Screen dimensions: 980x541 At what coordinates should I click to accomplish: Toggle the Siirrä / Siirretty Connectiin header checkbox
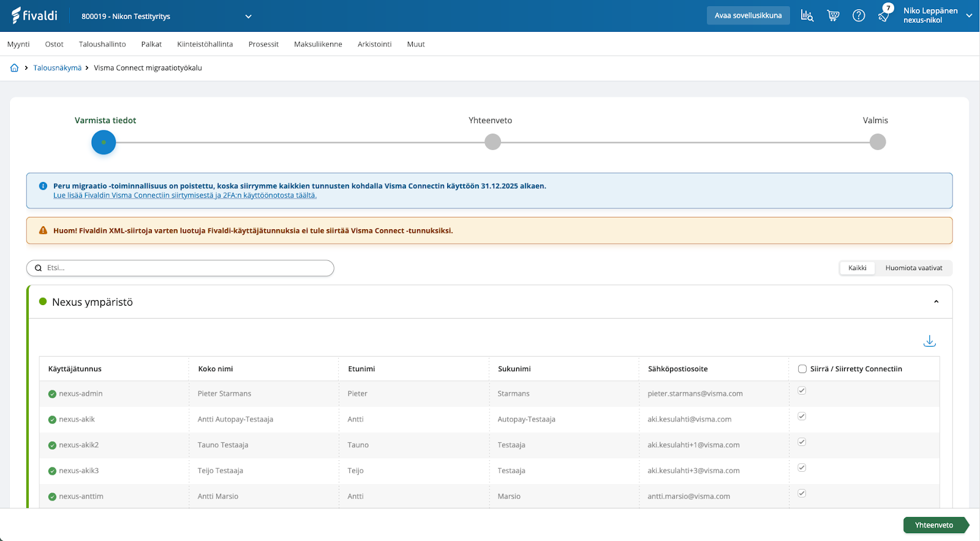tap(802, 369)
